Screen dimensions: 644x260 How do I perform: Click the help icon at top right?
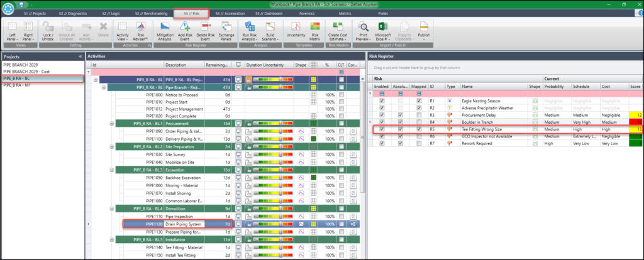click(x=640, y=14)
